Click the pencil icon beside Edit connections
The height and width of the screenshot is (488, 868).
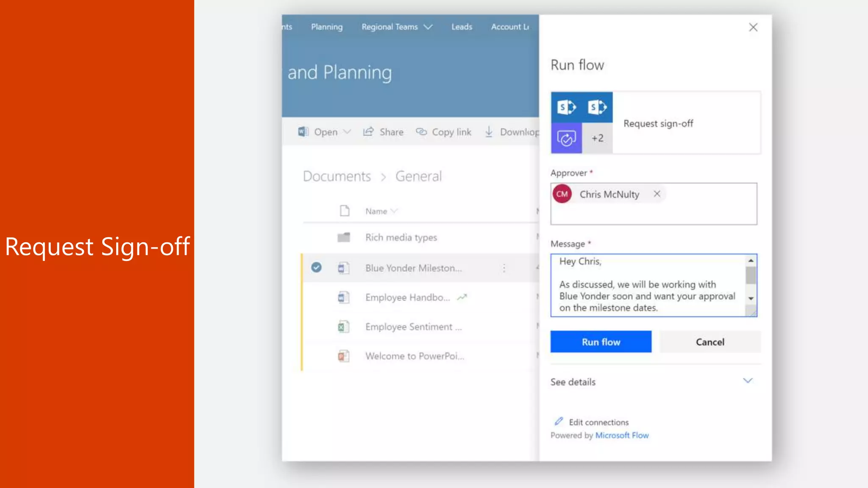[559, 421]
